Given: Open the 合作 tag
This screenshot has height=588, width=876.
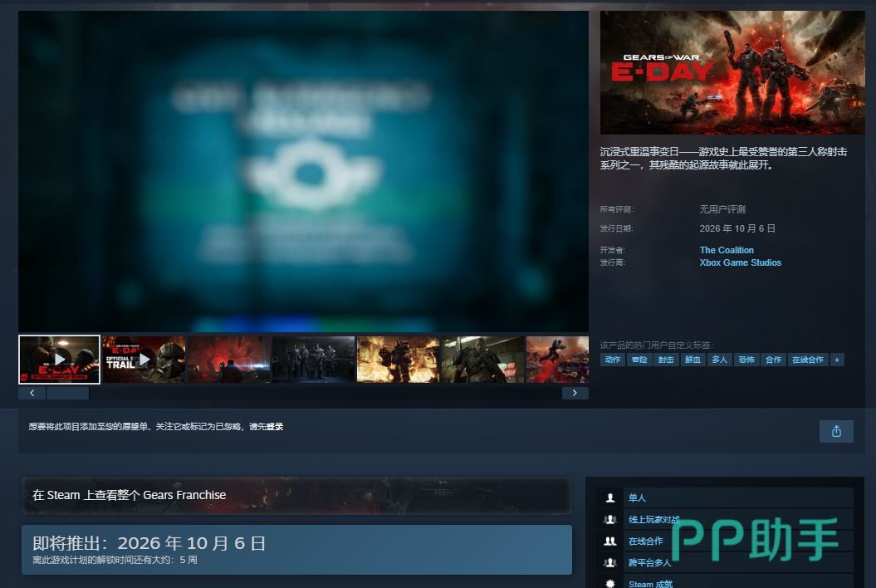Looking at the screenshot, I should point(773,360).
